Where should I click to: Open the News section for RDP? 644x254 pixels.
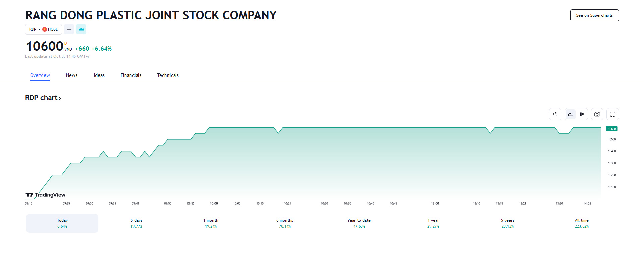click(x=71, y=75)
